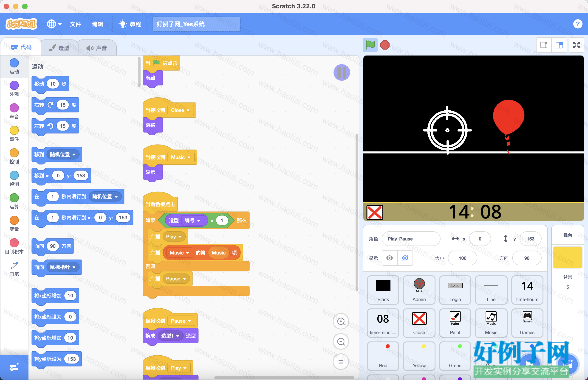Click the project title field

click(196, 24)
